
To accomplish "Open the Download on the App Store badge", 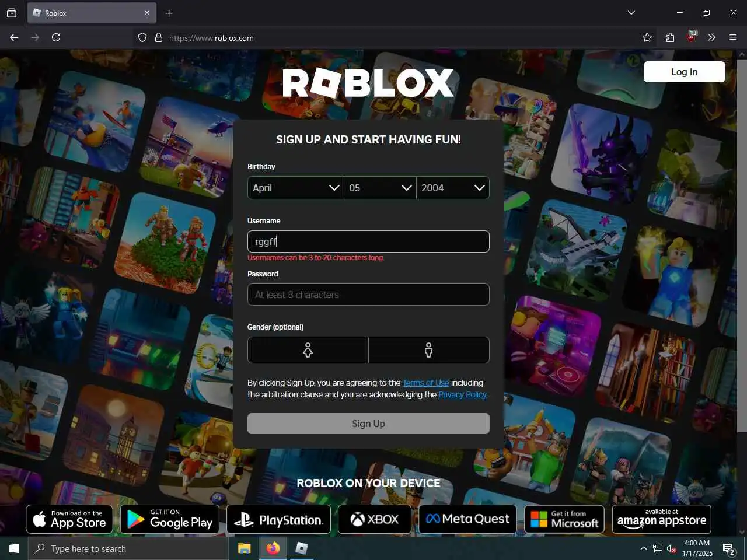I will 70,519.
